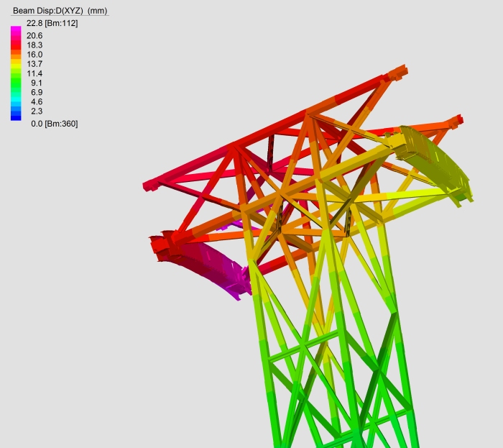Select the olive curved saddle on right arm
Viewport: 503px width, 448px height.
pyautogui.click(x=438, y=162)
